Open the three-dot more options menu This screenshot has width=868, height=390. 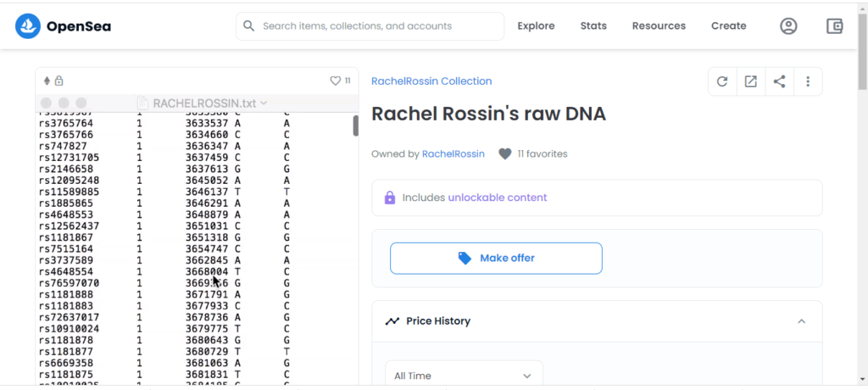click(808, 81)
